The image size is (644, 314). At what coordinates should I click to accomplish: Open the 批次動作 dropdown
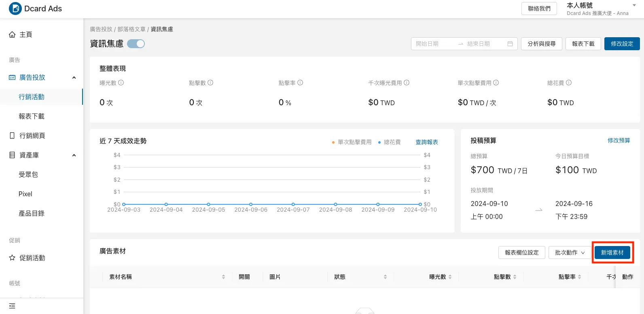click(570, 252)
